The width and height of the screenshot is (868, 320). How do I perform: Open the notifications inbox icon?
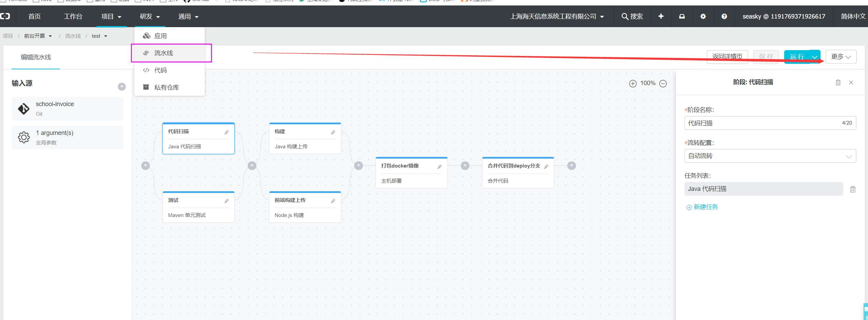(x=682, y=16)
